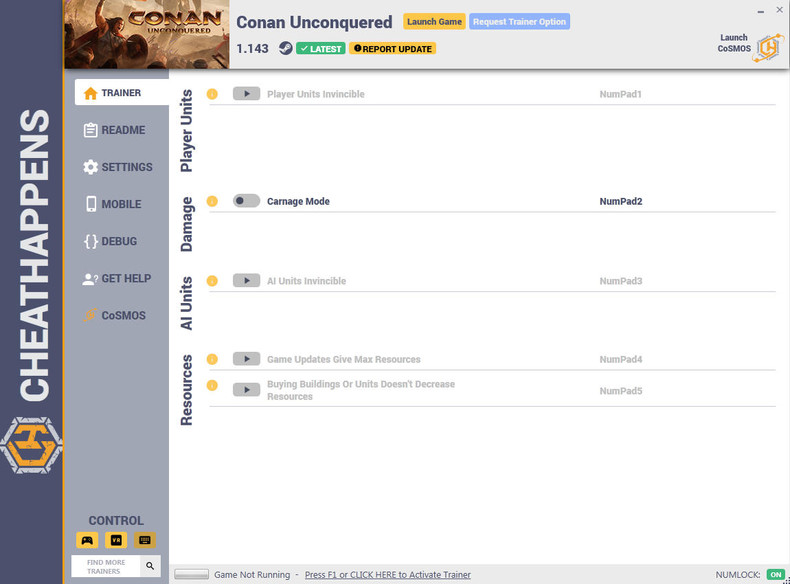Click the NumPad2 hotkey for Carnage Mode

pyautogui.click(x=621, y=202)
